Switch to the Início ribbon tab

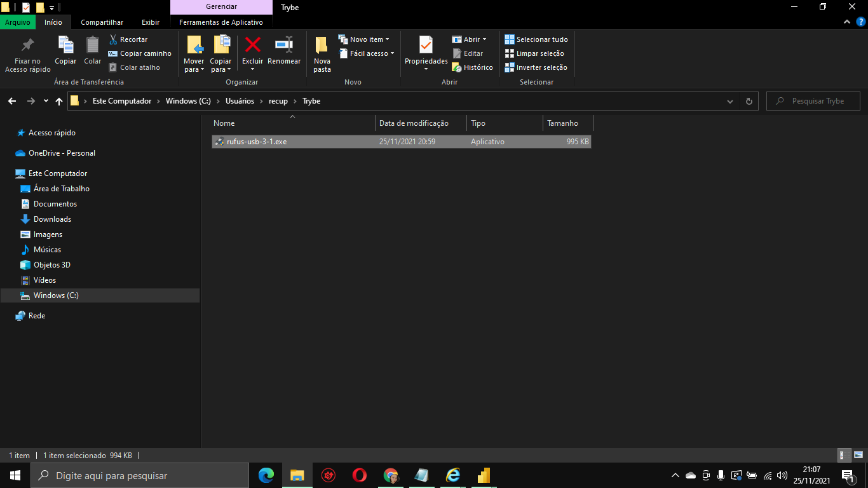53,22
